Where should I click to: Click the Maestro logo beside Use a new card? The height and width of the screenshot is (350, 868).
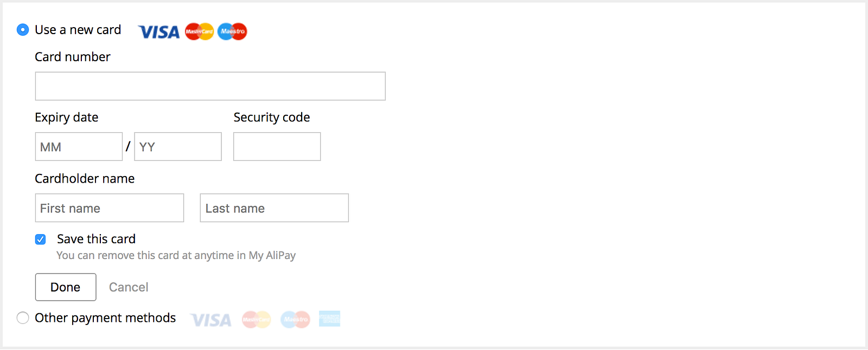(232, 31)
